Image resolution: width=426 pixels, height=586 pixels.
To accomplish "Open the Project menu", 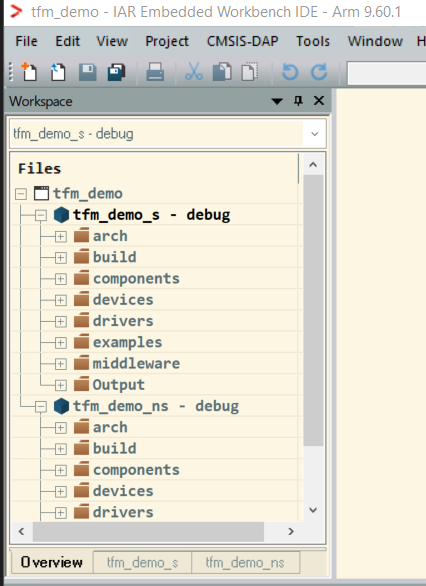I will coord(167,41).
